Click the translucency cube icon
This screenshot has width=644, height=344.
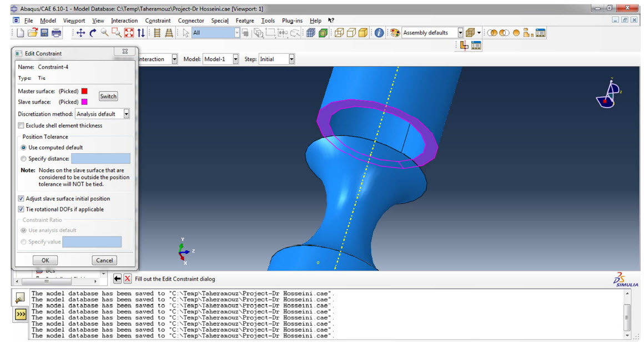pos(470,33)
